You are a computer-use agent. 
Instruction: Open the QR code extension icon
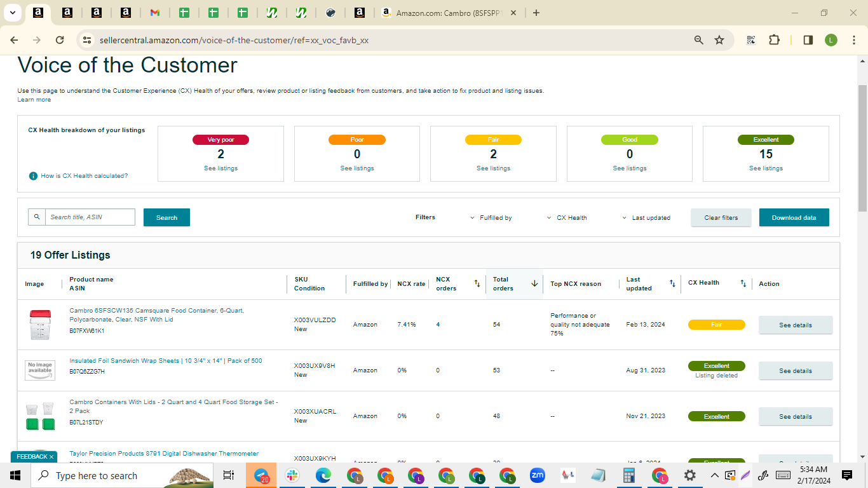[x=751, y=40]
